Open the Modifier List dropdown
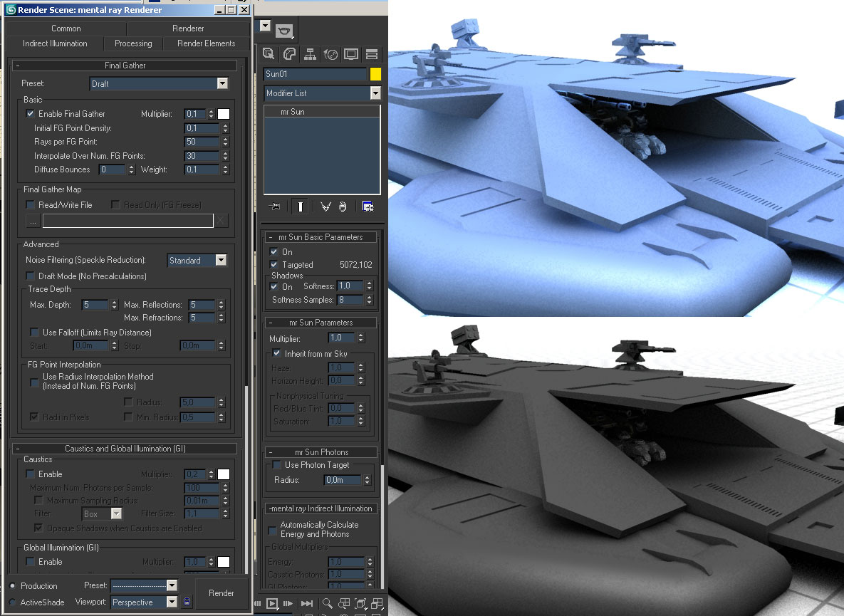The image size is (844, 616). [x=322, y=93]
